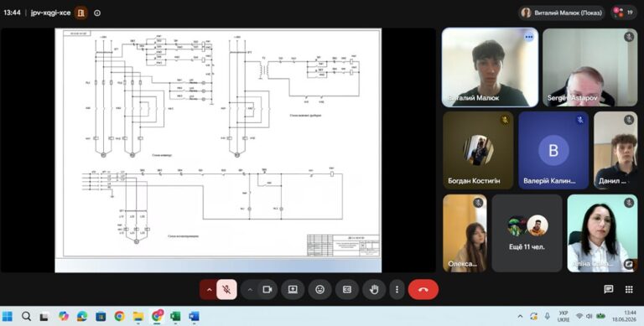This screenshot has width=644, height=326.
Task: Click the present screen button
Action: click(293, 289)
